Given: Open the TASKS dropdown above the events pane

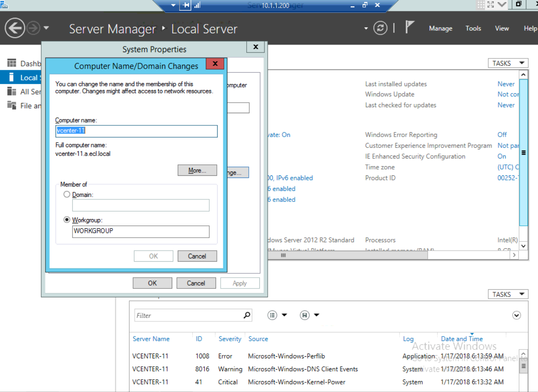Looking at the screenshot, I should pos(508,294).
